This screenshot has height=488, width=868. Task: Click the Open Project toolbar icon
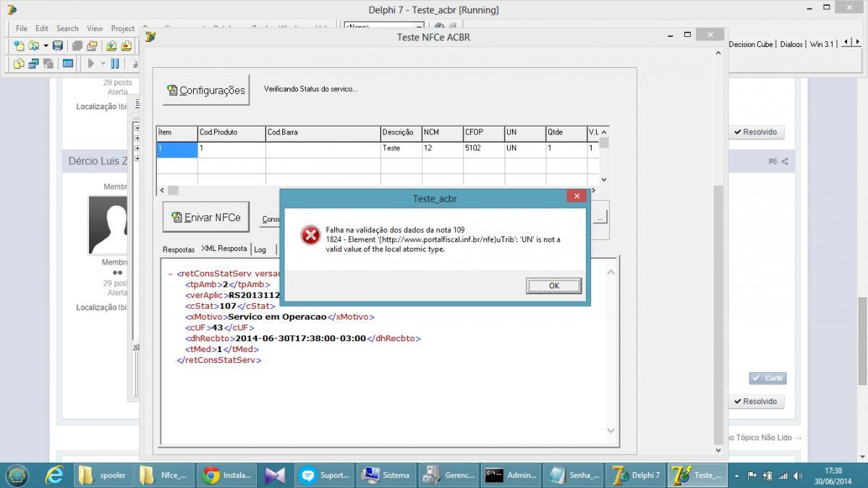point(92,46)
